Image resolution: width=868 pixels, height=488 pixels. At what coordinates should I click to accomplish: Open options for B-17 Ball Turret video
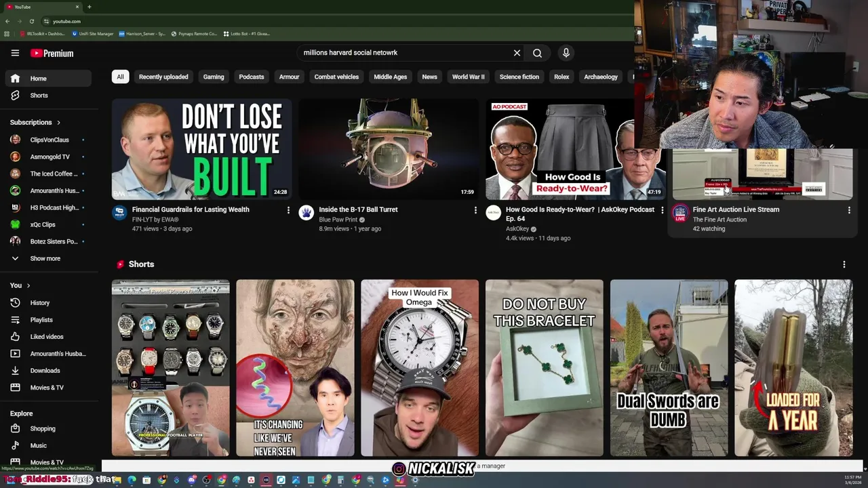tap(475, 210)
